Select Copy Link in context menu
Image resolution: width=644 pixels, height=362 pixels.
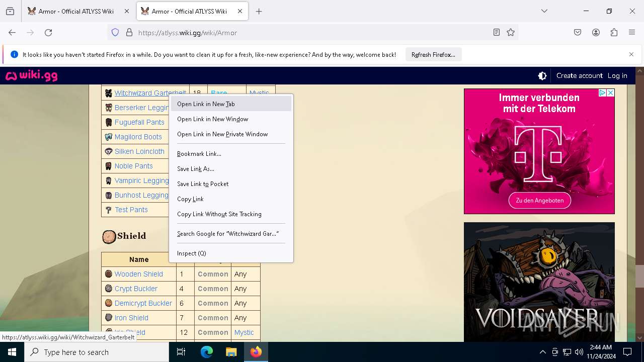[x=231, y=199]
